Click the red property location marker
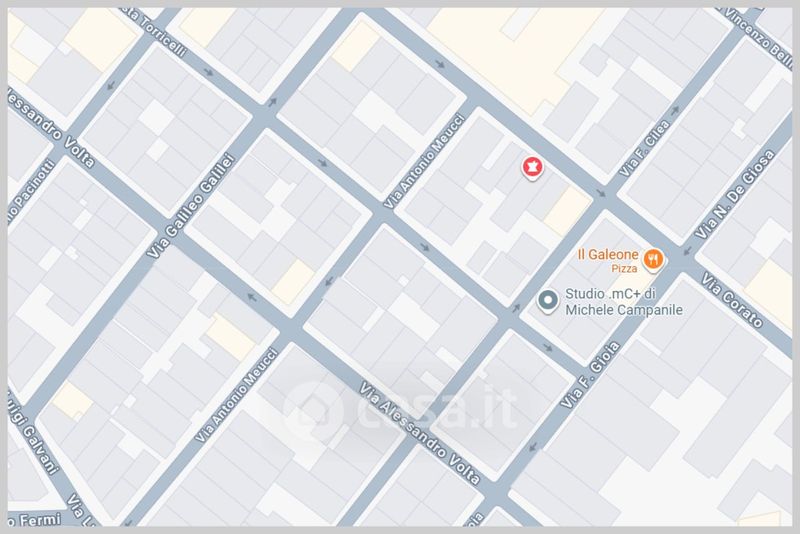The image size is (800, 534). (532, 168)
